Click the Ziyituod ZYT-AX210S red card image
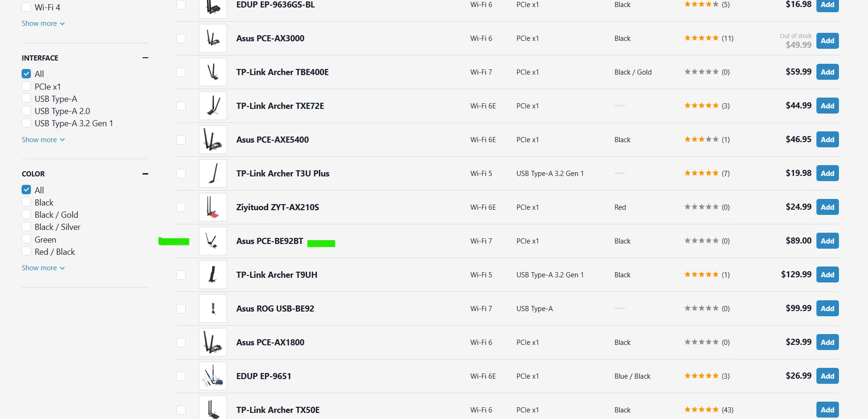Screen dimensions: 868x419 click(213, 207)
